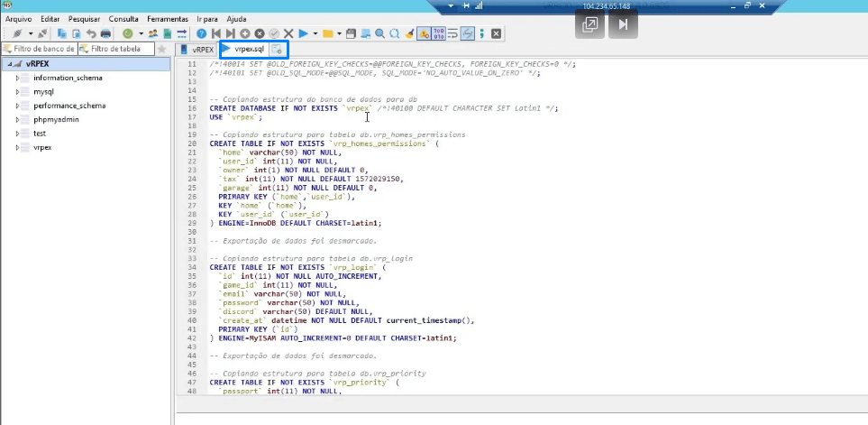Open the User manager icon
Screen dimensions: 868x425
pos(153,33)
